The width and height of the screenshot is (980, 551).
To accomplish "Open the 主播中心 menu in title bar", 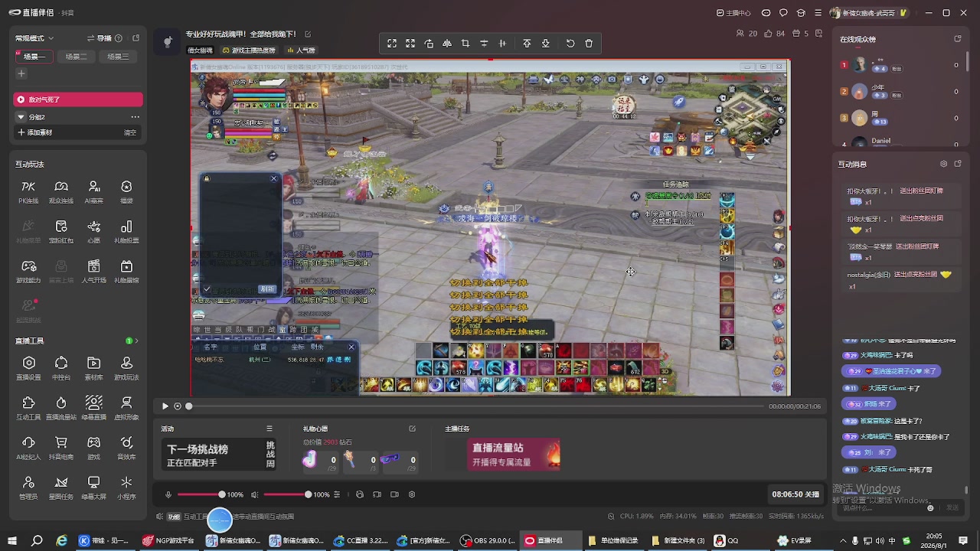I will point(733,13).
